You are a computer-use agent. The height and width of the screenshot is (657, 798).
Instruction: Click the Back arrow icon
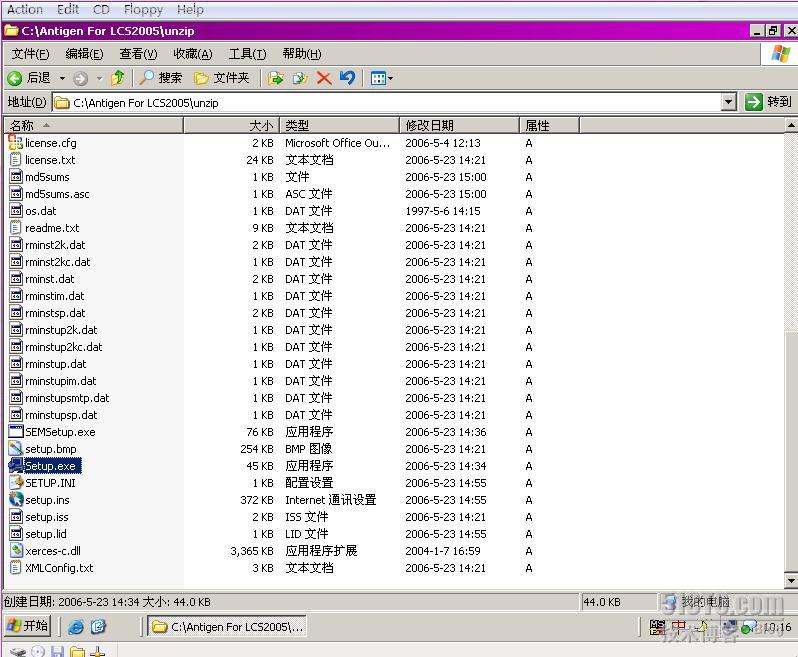pyautogui.click(x=15, y=78)
